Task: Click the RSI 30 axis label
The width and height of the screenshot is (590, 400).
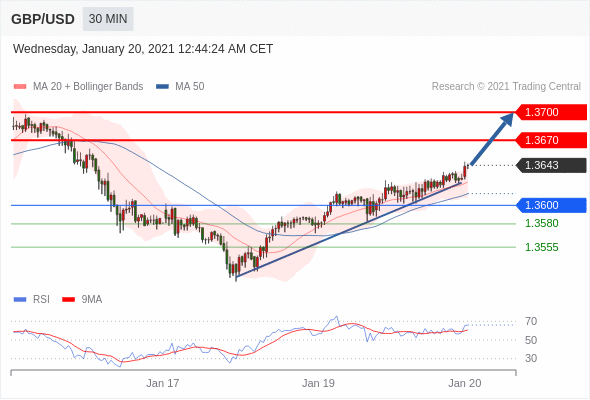Action: coord(531,358)
